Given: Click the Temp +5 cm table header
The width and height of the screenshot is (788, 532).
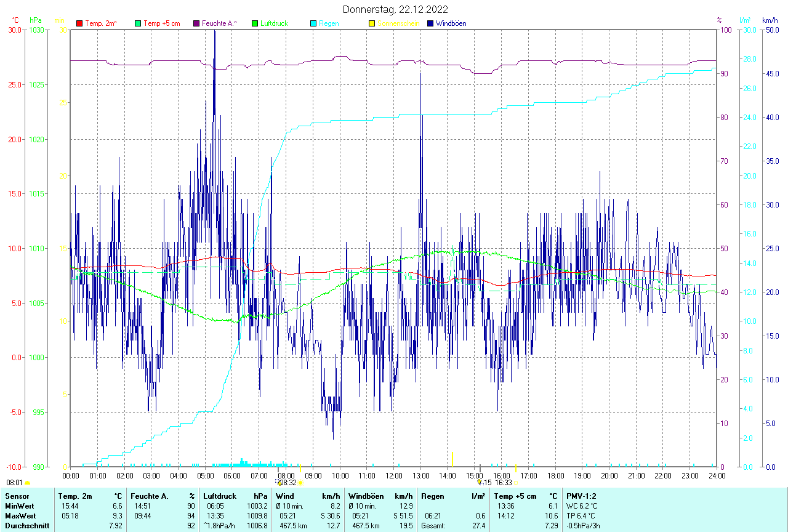Looking at the screenshot, I should [517, 496].
